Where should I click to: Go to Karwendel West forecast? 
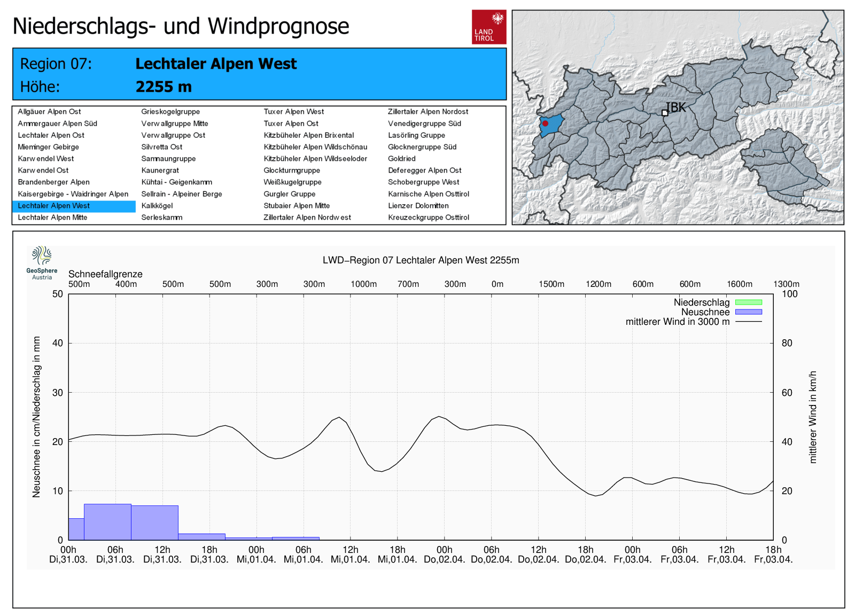coord(46,159)
